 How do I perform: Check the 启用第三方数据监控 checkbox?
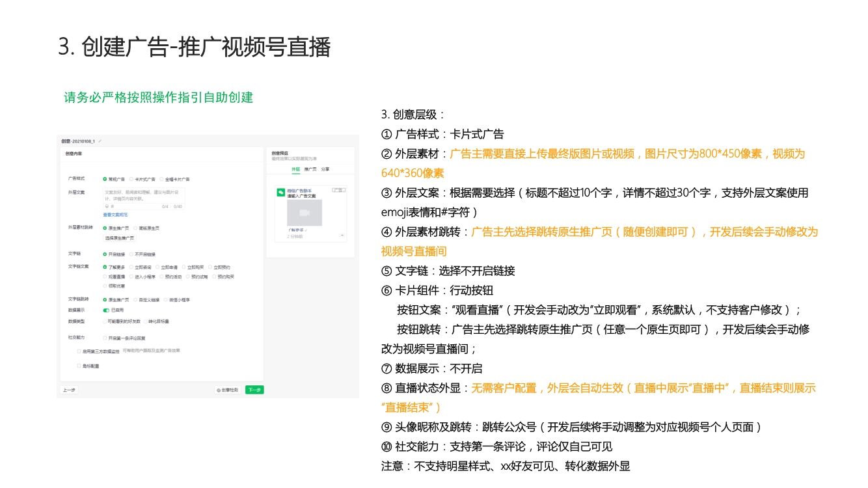coord(79,351)
